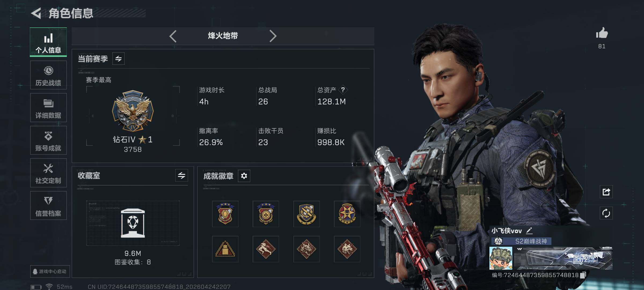Open the 信誉档案 reputation tab
This screenshot has height=290, width=644.
[48, 206]
